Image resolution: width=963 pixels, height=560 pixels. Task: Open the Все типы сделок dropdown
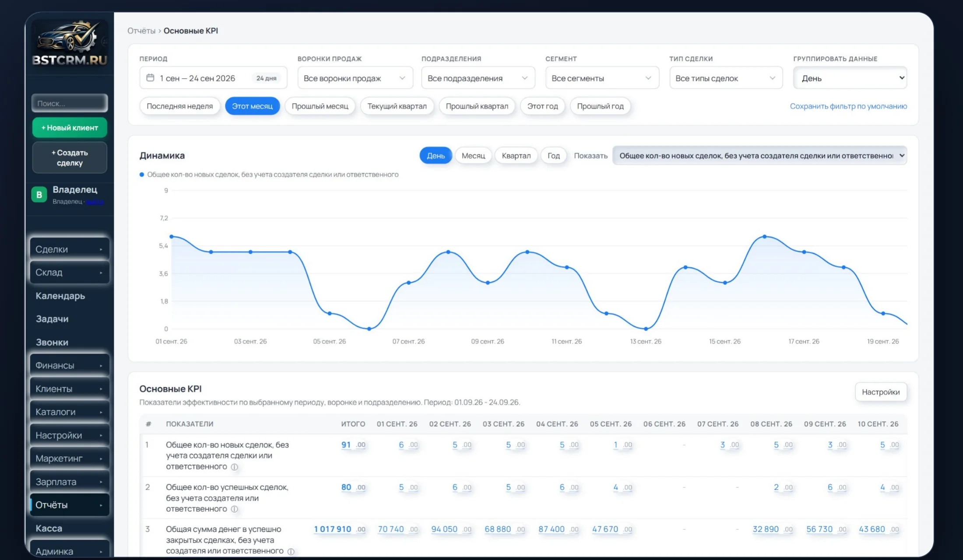pos(726,78)
